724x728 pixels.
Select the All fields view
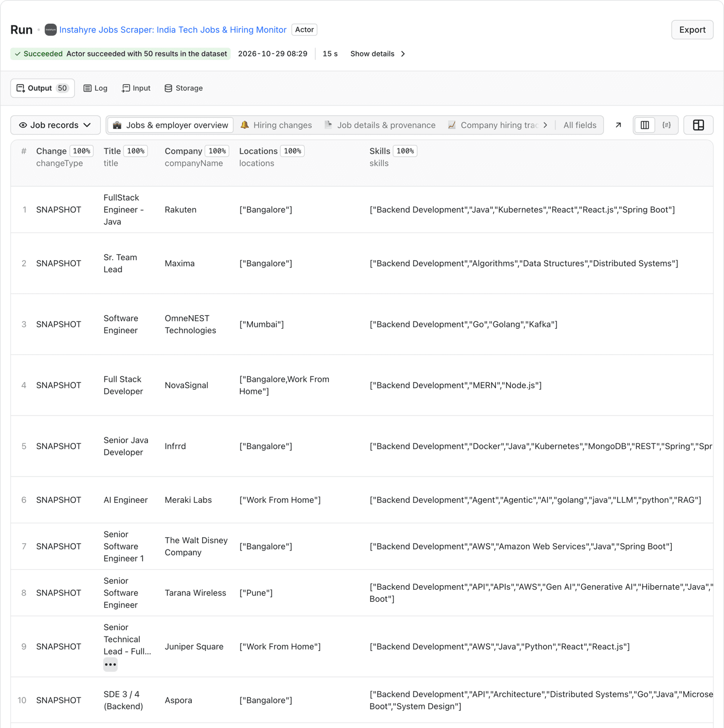click(580, 125)
